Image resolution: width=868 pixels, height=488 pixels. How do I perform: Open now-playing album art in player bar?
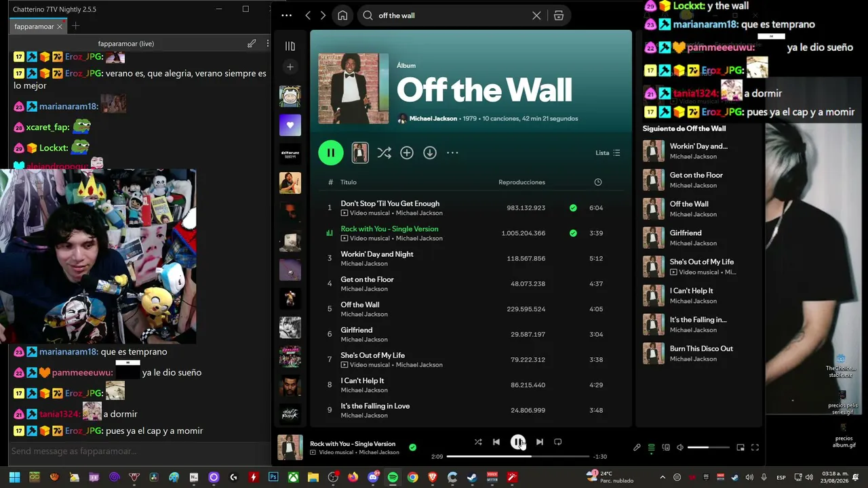(x=290, y=447)
